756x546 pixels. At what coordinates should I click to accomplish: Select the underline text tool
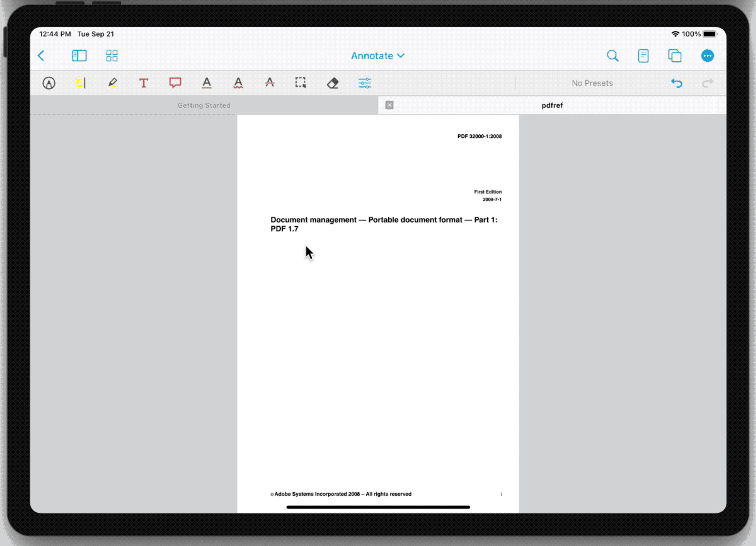(207, 83)
